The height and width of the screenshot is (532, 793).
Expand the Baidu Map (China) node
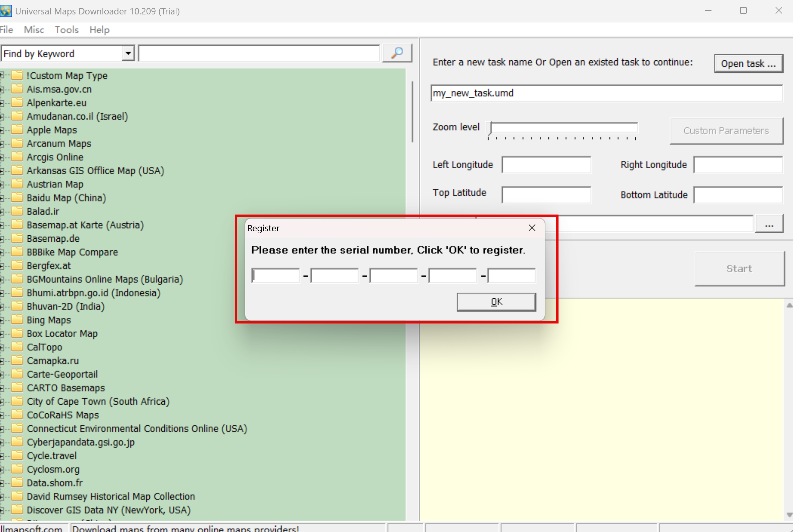coord(2,198)
